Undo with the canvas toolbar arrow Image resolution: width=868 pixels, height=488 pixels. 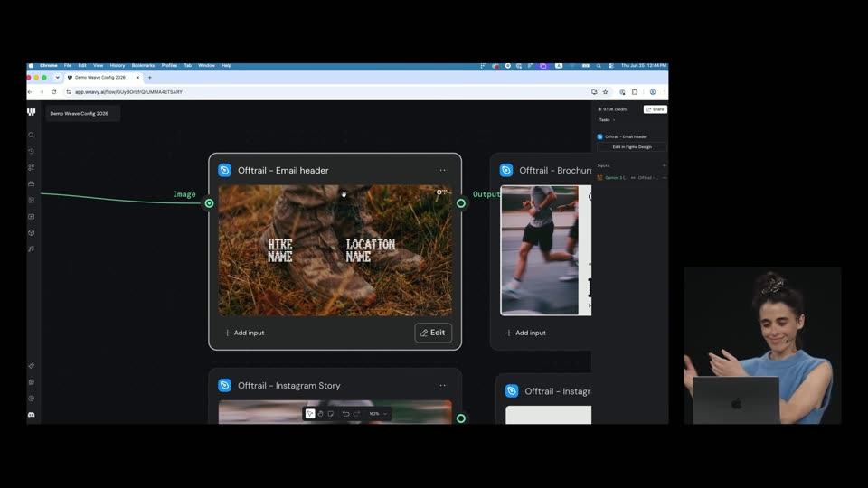point(346,414)
